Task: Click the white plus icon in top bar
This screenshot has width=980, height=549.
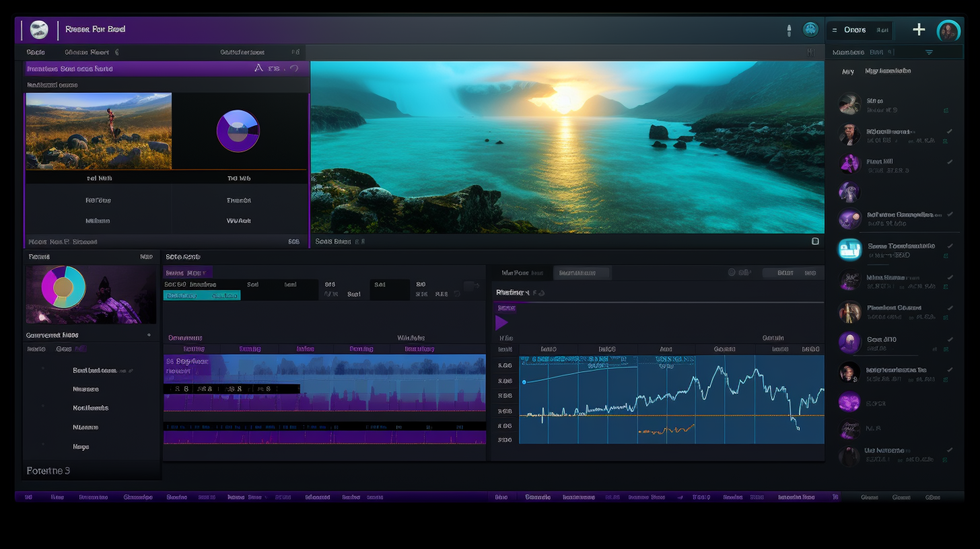Action: [919, 30]
